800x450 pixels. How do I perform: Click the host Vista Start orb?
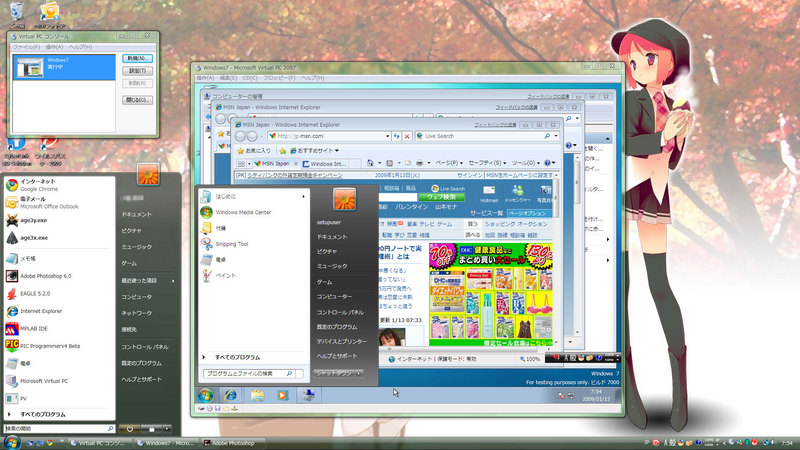[12, 442]
